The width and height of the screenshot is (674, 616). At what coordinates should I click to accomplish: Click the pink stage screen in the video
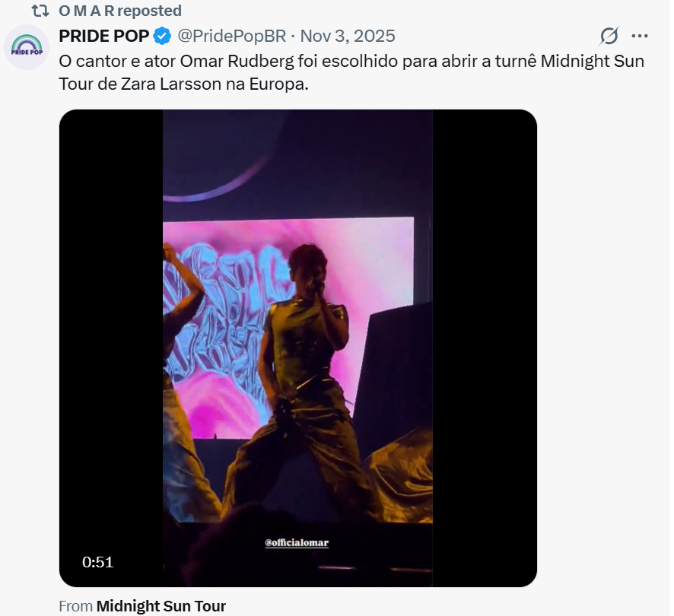pyautogui.click(x=380, y=251)
